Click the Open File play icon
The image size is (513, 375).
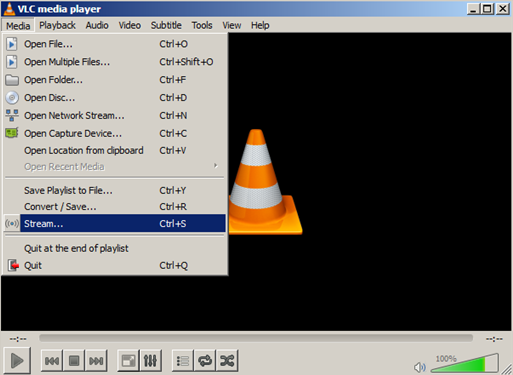[12, 44]
